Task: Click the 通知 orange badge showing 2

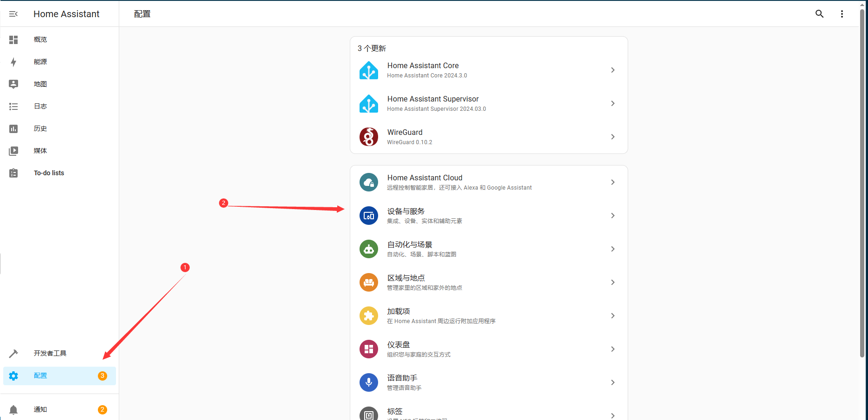Action: tap(103, 409)
